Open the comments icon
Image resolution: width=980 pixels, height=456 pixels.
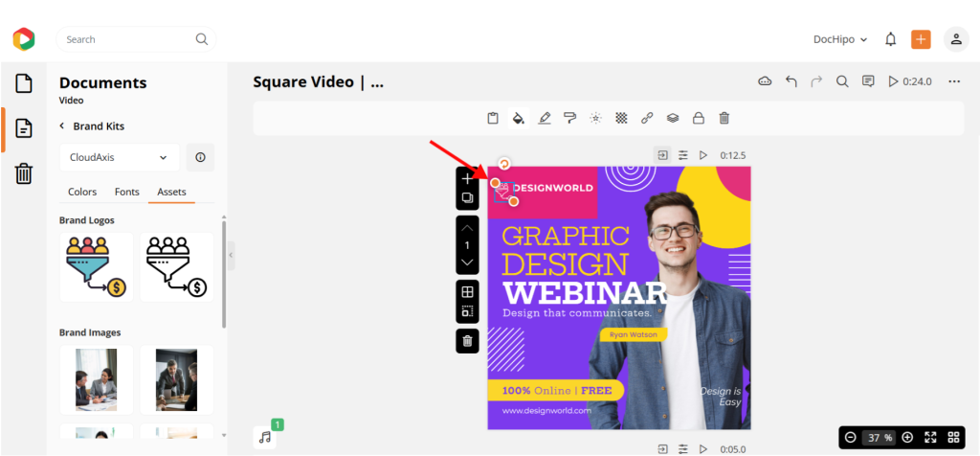pos(868,81)
